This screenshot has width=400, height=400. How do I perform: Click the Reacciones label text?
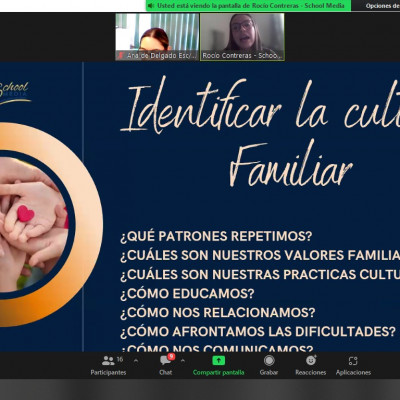tap(311, 372)
